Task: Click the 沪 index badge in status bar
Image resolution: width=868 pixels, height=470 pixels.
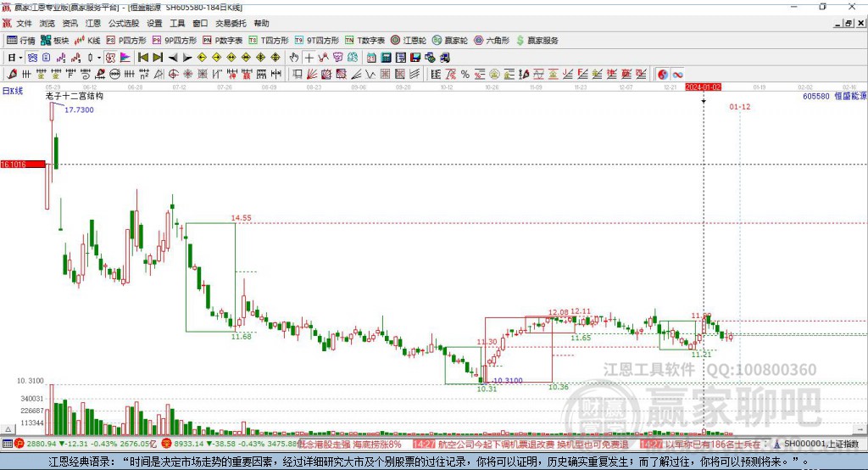Action: tap(19, 444)
